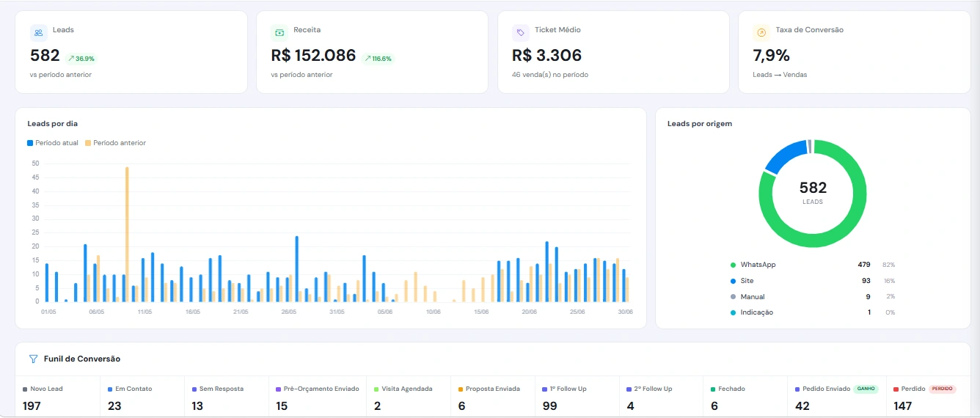Click the Funil de Conversão funnel icon
The height and width of the screenshot is (418, 980).
(x=33, y=359)
